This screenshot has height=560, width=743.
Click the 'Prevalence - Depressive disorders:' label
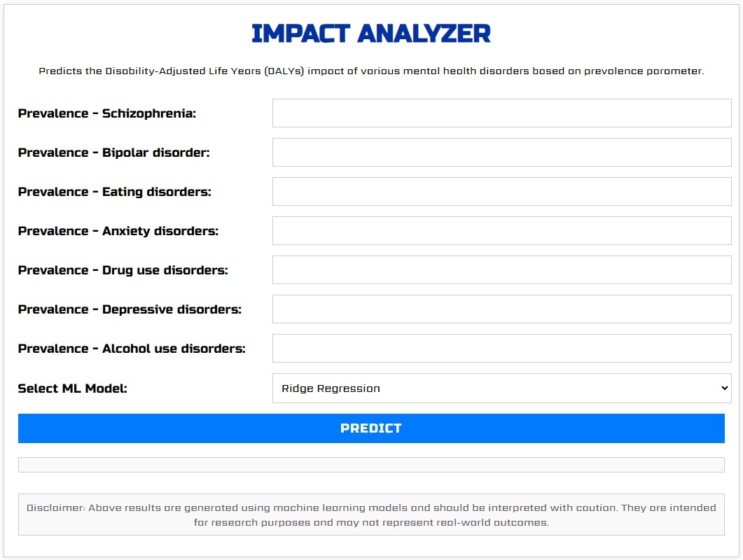coord(130,309)
